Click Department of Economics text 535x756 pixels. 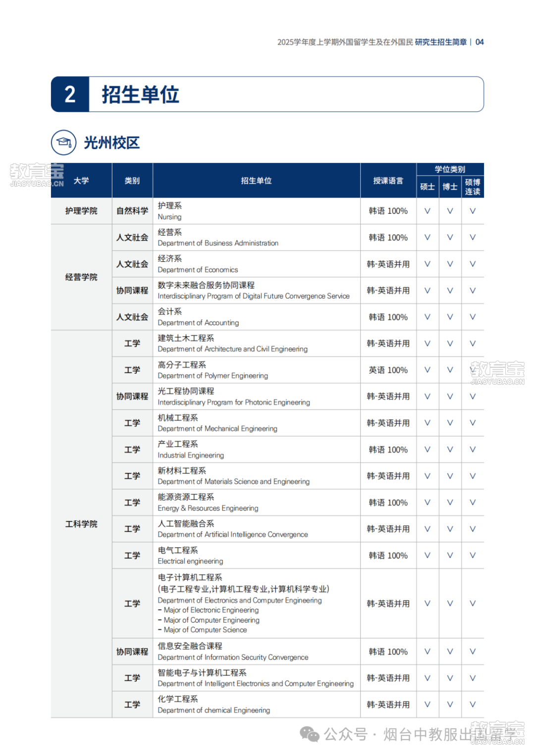click(198, 270)
